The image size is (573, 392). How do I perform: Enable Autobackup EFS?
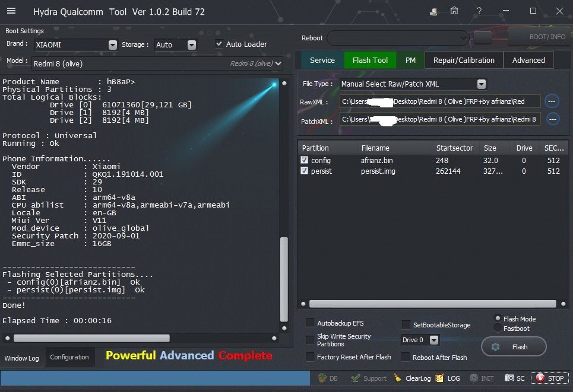[x=310, y=323]
